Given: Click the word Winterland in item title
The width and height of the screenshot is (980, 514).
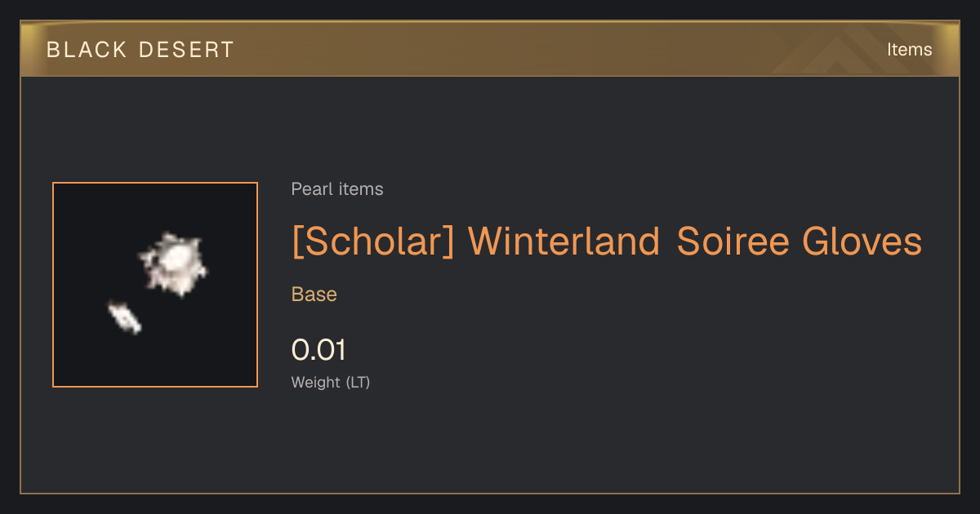Looking at the screenshot, I should click(x=563, y=241).
